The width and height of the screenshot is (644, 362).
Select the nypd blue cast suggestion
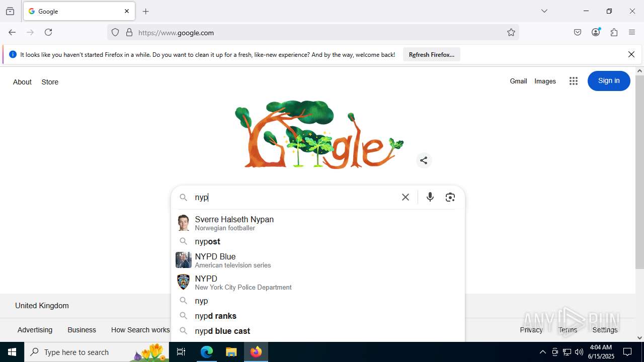318,331
